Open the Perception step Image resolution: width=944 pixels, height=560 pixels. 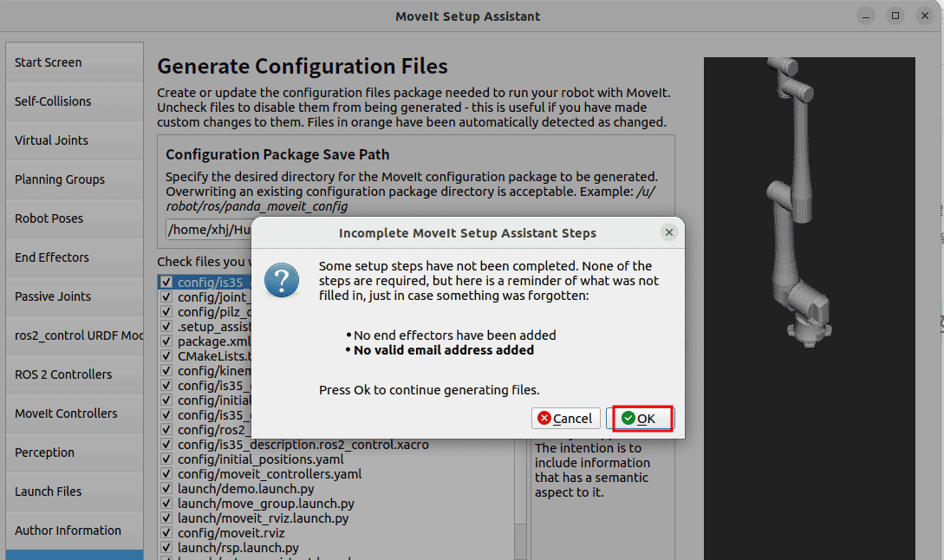click(x=75, y=453)
